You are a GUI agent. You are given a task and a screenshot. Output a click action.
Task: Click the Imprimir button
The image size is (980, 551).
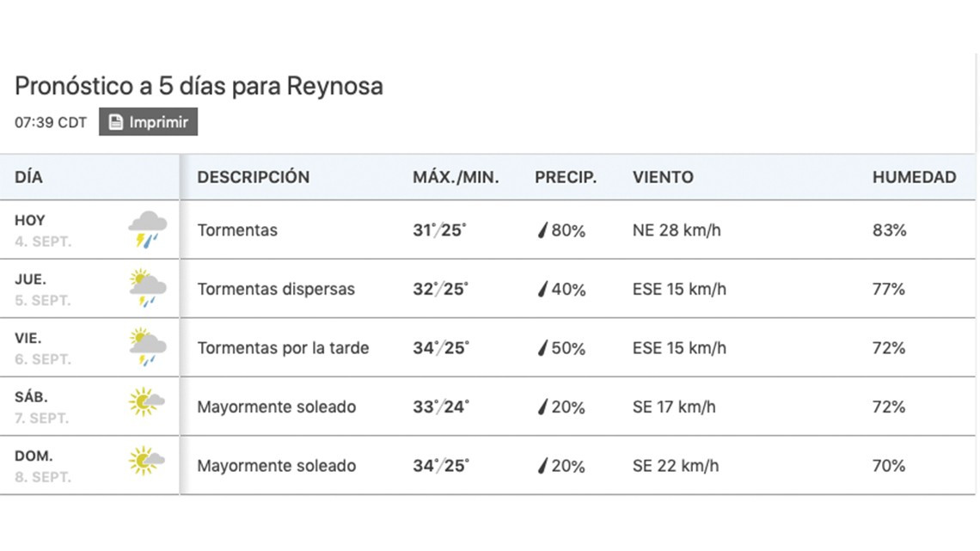pyautogui.click(x=148, y=121)
